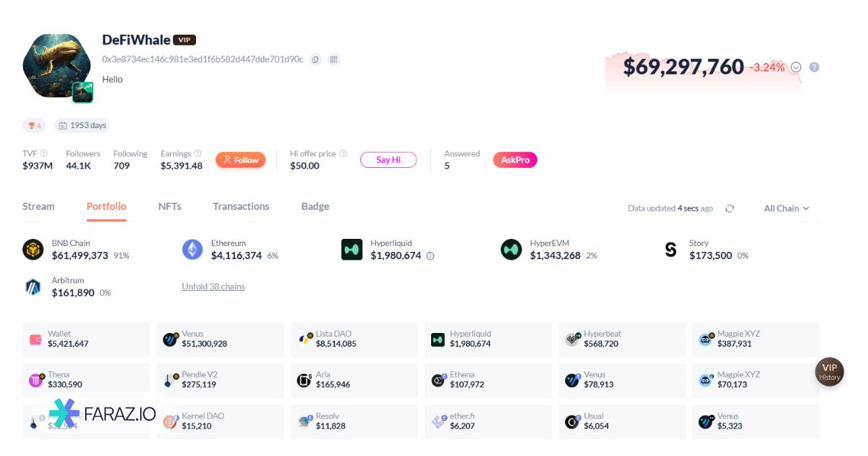868x456 pixels.
Task: Refresh the portfolio data
Action: 730,208
